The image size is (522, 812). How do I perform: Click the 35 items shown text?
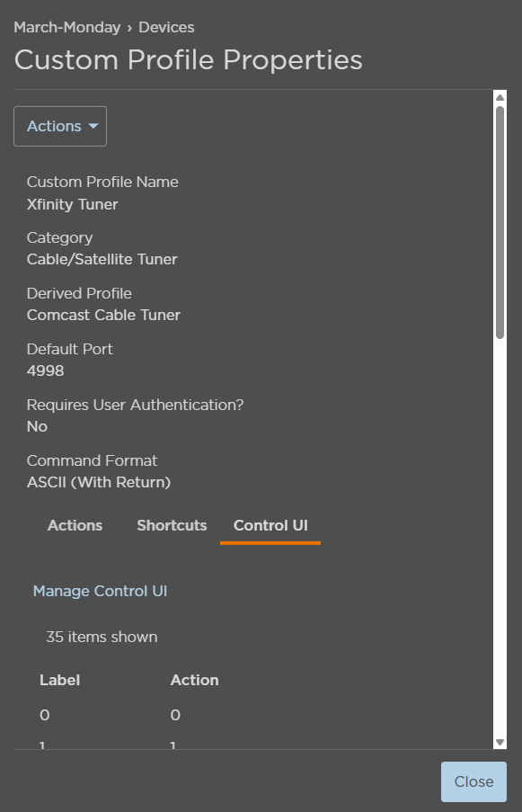pos(101,637)
